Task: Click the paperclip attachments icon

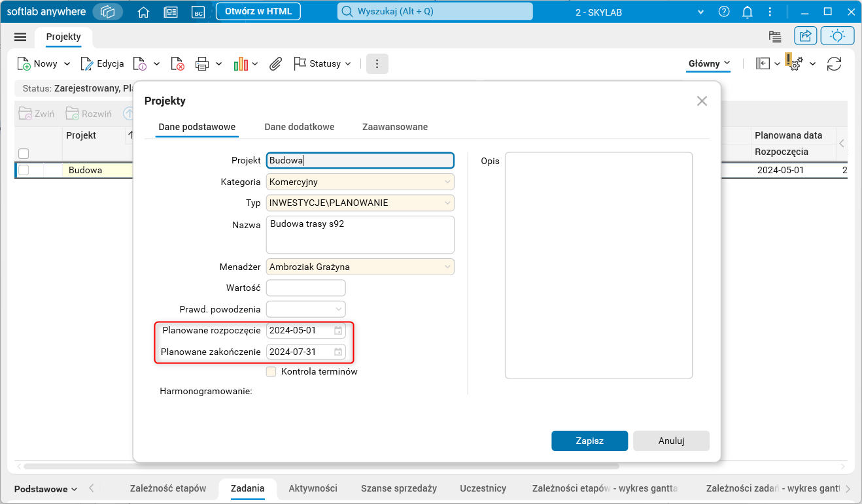Action: (276, 63)
